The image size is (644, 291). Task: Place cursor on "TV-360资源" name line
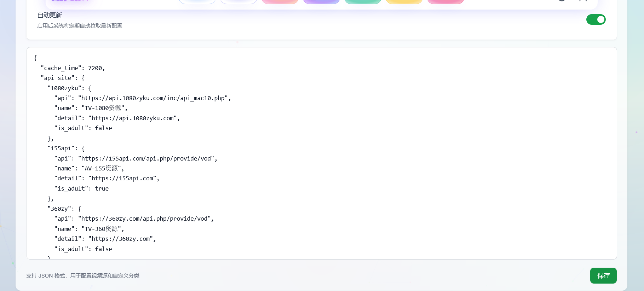[102, 229]
